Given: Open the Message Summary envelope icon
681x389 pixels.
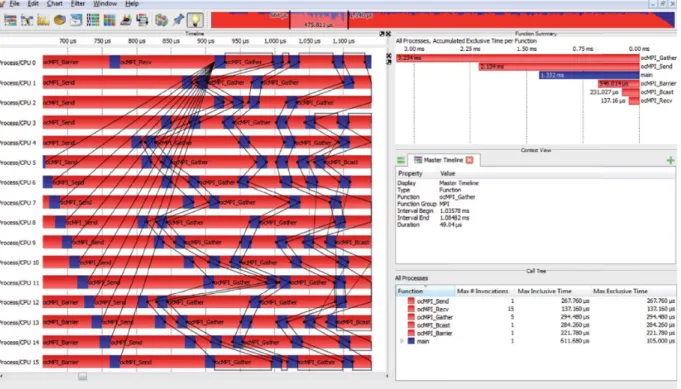Looking at the screenshot, I should click(76, 20).
